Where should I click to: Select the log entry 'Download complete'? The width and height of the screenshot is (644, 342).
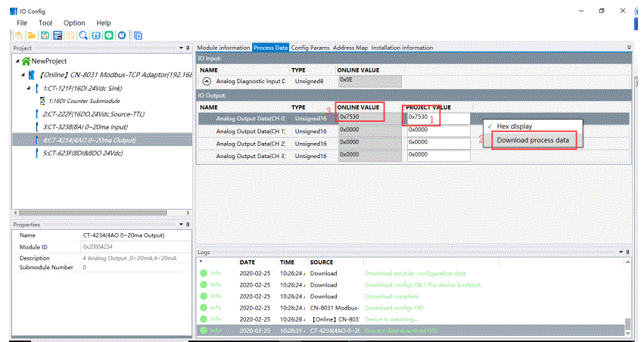point(391,296)
